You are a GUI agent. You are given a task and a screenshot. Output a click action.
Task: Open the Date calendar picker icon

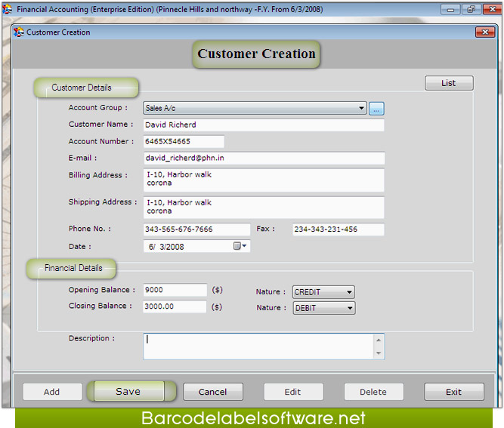[240, 246]
